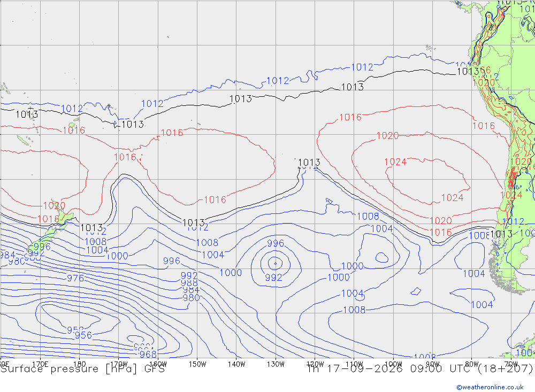Click the 1020 label over New Zealand
The image size is (535, 392).
click(x=54, y=206)
